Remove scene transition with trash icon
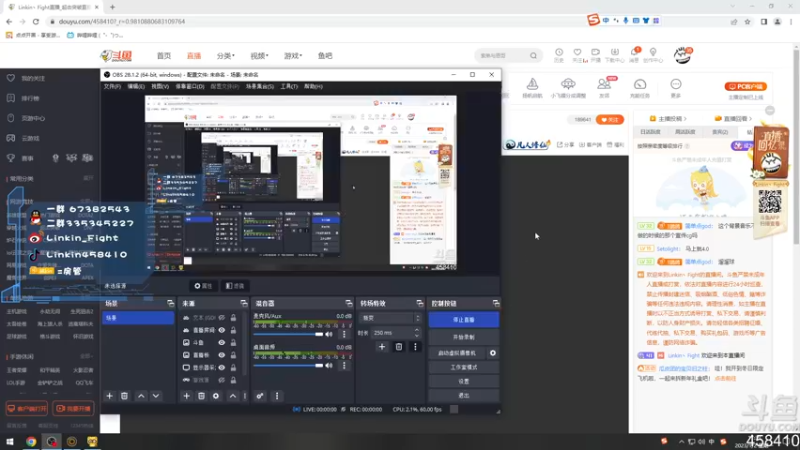The height and width of the screenshot is (450, 800). [398, 347]
